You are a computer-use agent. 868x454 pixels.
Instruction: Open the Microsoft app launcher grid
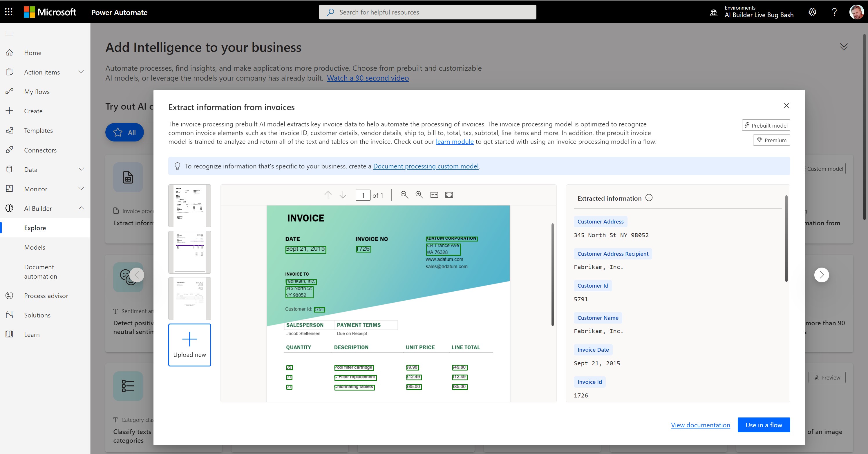(9, 12)
